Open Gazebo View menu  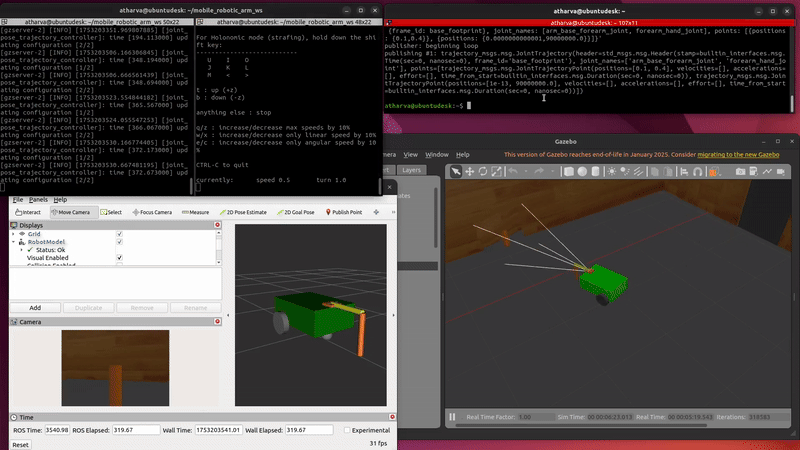click(410, 155)
